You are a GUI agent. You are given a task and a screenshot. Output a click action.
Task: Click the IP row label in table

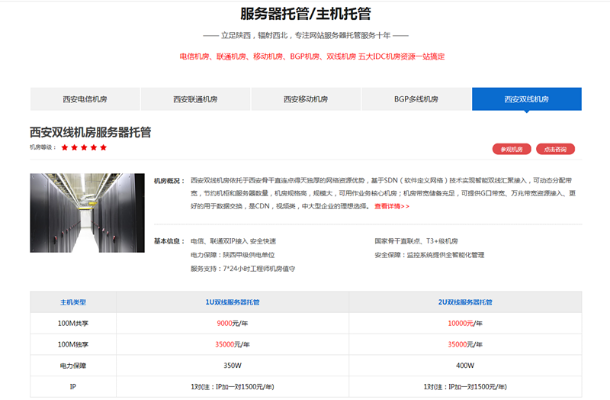tap(73, 387)
